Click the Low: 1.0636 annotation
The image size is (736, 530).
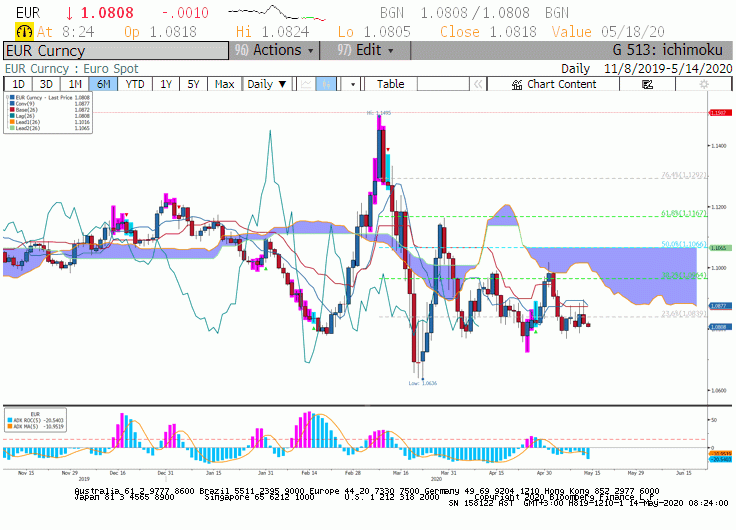point(422,384)
